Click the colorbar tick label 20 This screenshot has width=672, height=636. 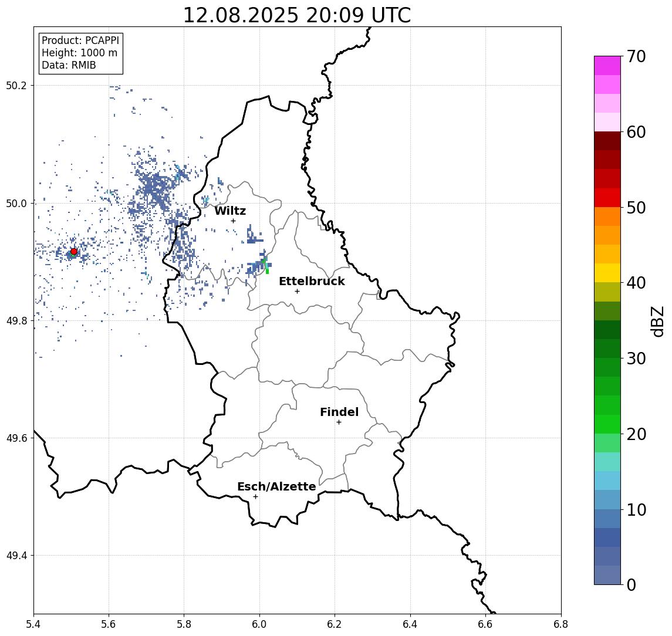(x=636, y=434)
